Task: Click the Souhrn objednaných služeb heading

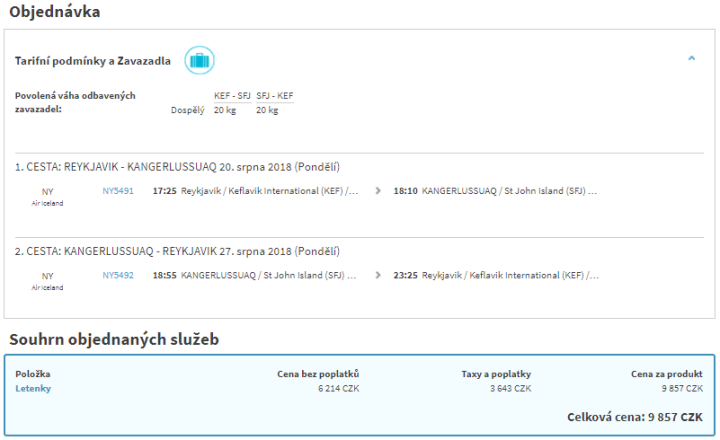Action: 114,340
